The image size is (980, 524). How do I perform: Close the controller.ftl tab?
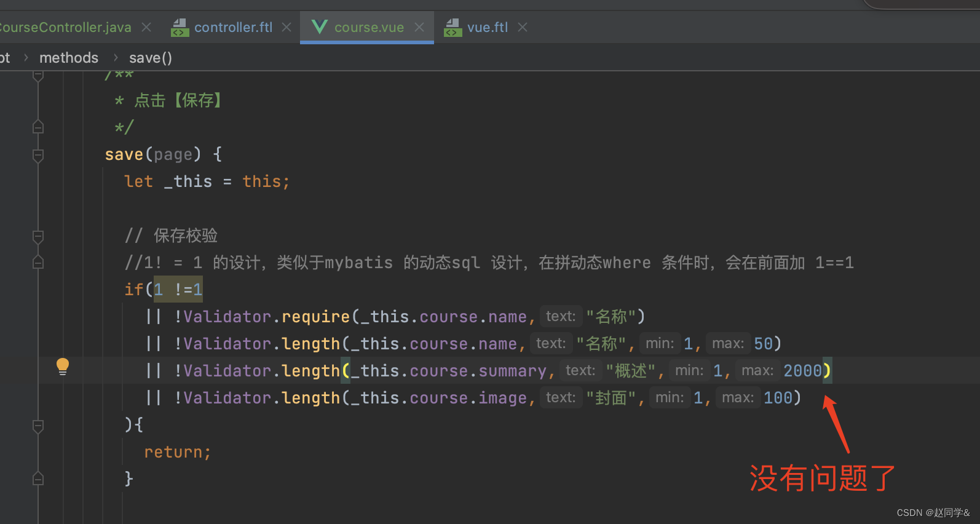click(x=286, y=27)
